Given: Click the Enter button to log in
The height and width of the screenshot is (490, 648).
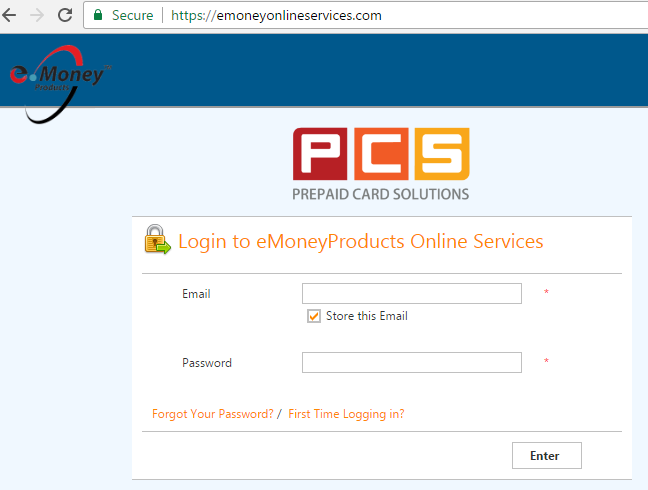Looking at the screenshot, I should pos(547,455).
